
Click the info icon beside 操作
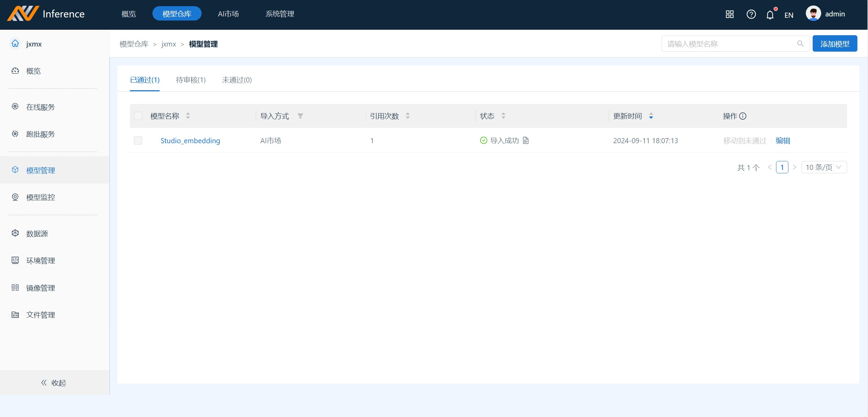(x=743, y=116)
